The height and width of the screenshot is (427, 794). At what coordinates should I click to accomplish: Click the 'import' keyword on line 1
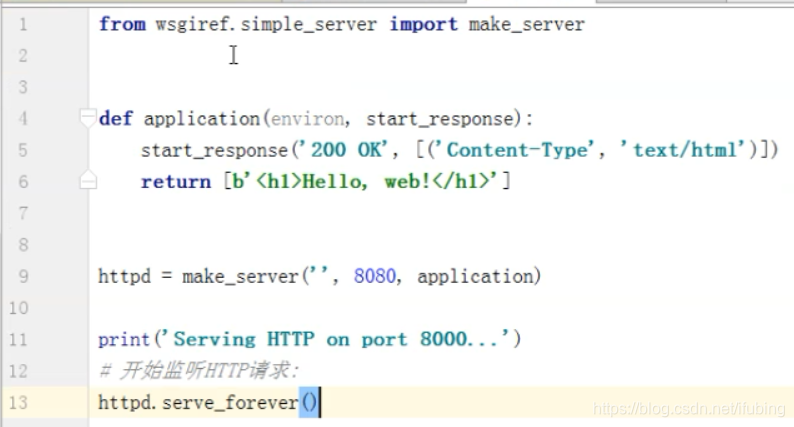(423, 24)
